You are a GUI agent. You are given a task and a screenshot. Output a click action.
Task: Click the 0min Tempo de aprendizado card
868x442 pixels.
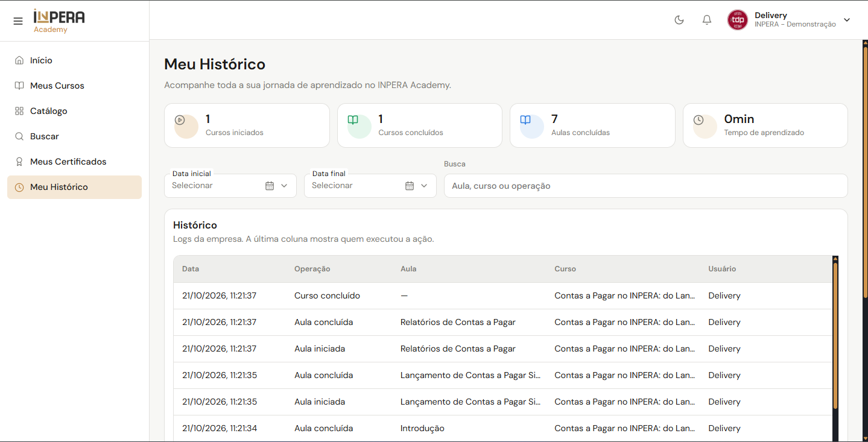(x=765, y=125)
